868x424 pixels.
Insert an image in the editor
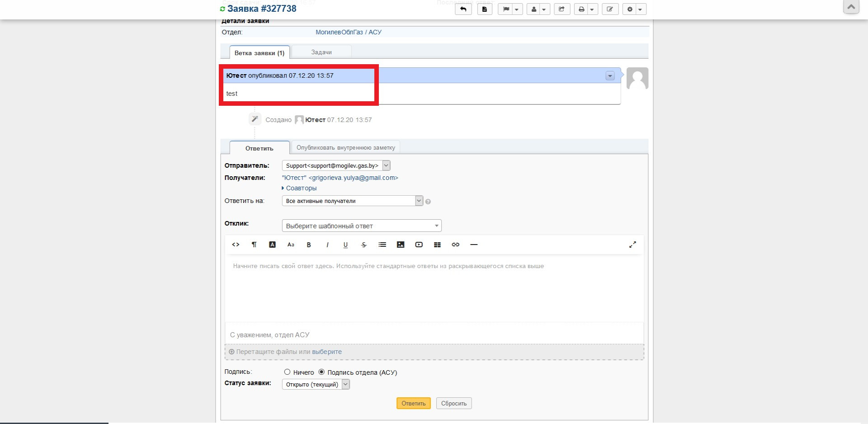tap(401, 245)
